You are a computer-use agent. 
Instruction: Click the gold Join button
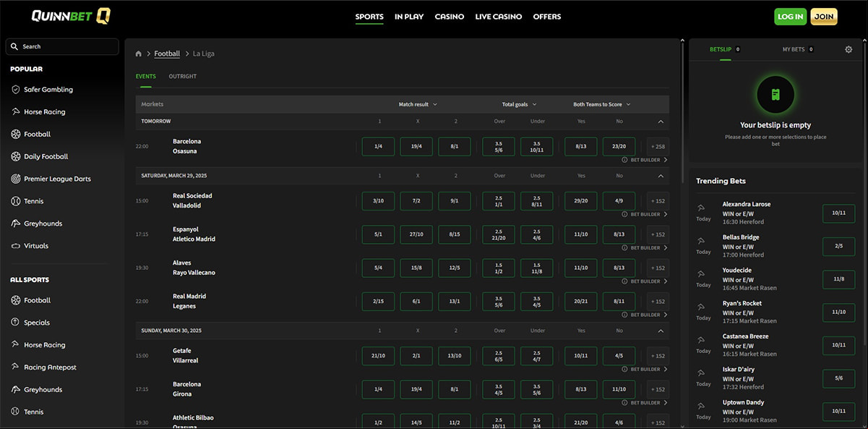[824, 17]
